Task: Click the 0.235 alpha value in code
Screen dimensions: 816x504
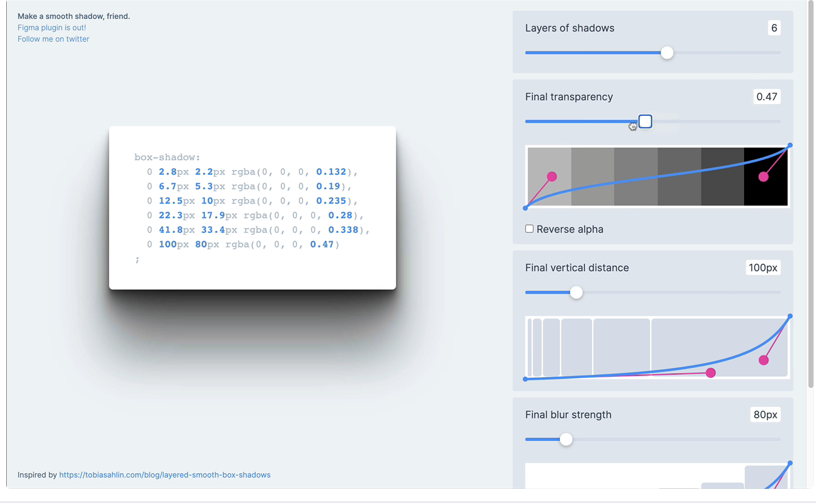Action: pos(332,201)
